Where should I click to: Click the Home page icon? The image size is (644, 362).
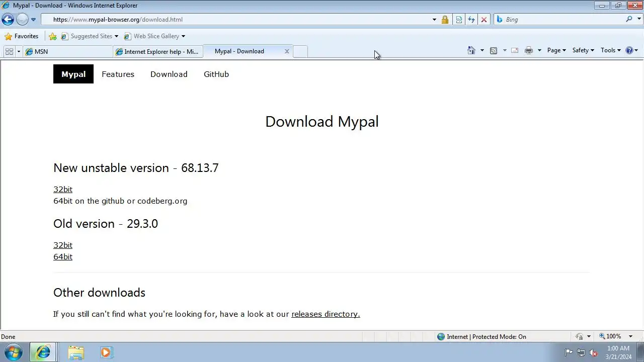pyautogui.click(x=471, y=50)
